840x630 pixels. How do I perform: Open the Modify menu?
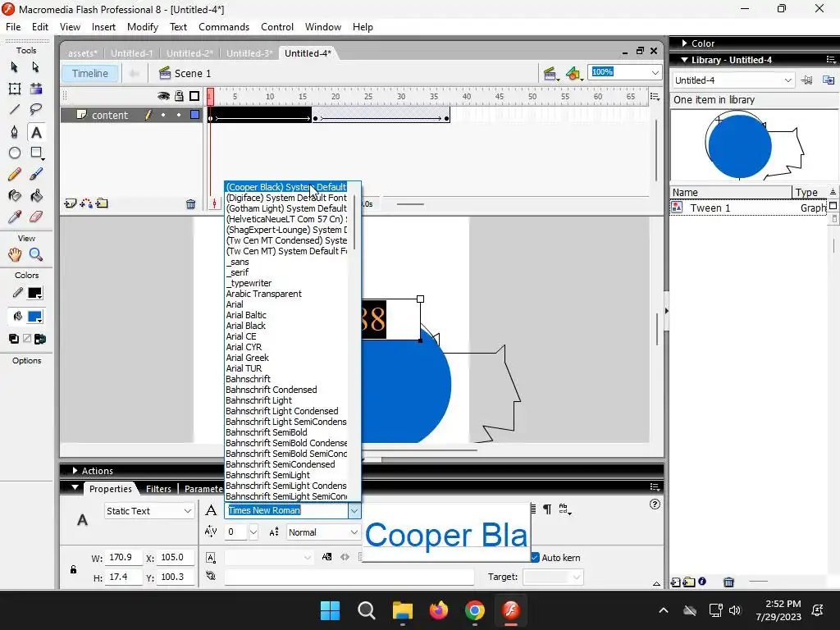[143, 27]
